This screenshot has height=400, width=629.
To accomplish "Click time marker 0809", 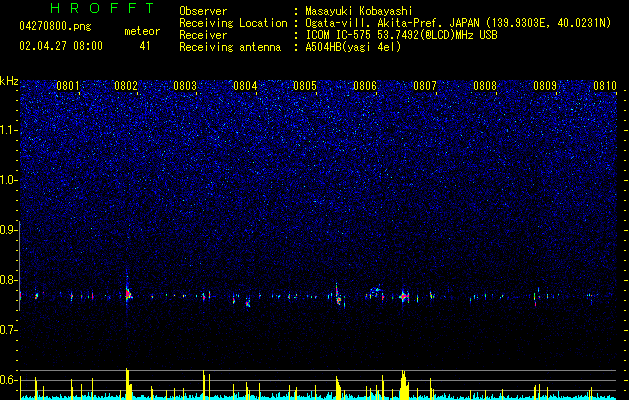I will [x=545, y=86].
